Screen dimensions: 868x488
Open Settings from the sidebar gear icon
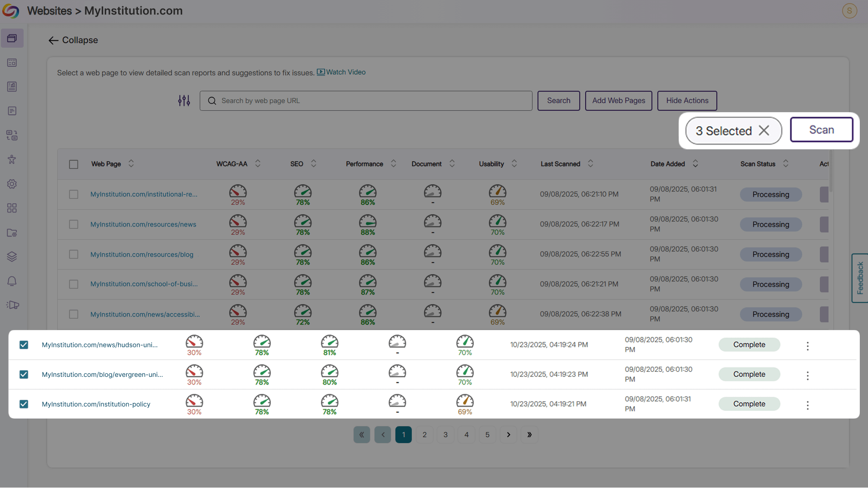12,184
